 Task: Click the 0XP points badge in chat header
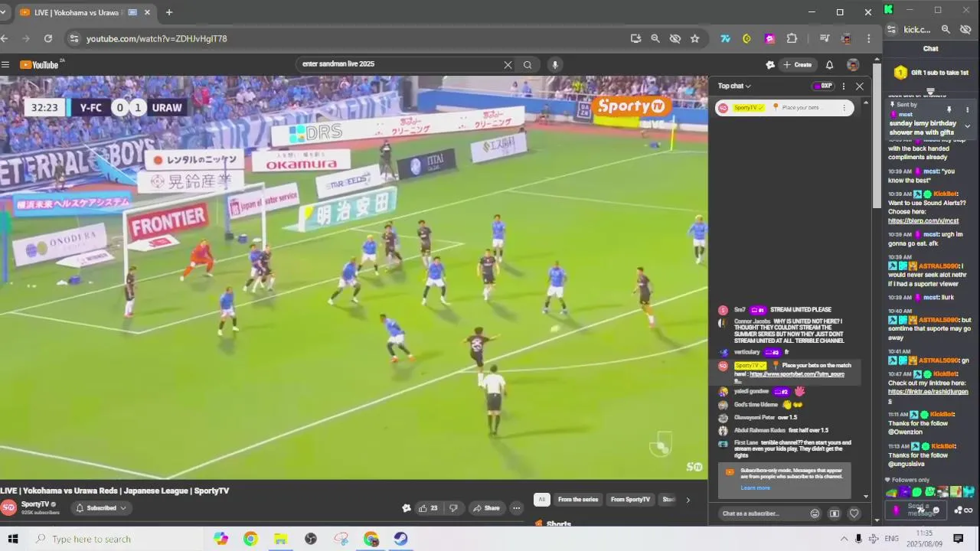(822, 86)
